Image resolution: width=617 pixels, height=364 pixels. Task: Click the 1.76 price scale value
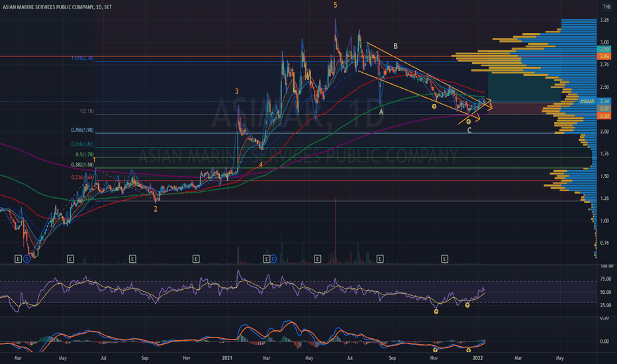pos(604,154)
